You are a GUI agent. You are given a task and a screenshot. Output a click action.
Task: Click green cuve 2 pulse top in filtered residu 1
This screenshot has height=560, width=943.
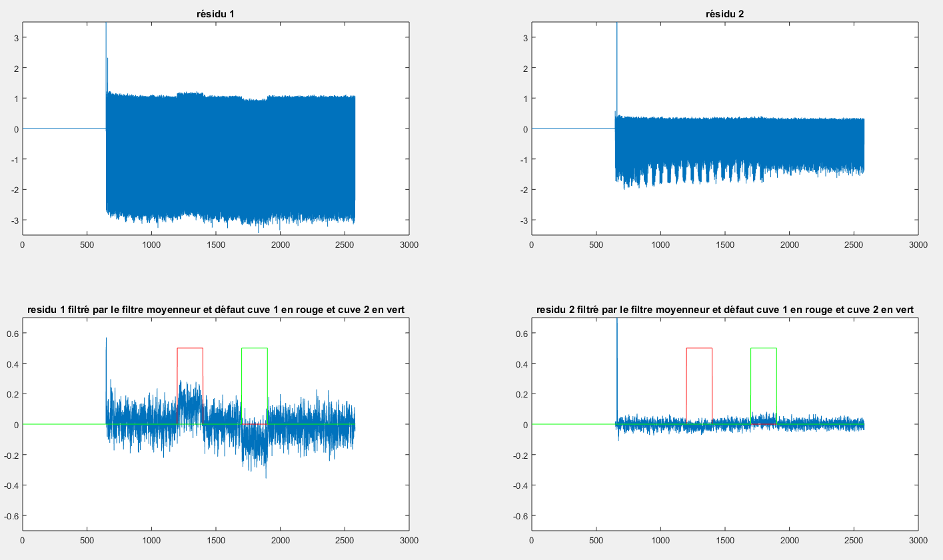pos(255,348)
